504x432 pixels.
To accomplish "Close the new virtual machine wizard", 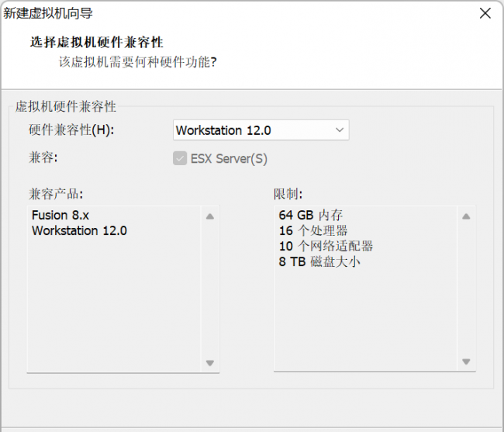I will click(x=485, y=13).
